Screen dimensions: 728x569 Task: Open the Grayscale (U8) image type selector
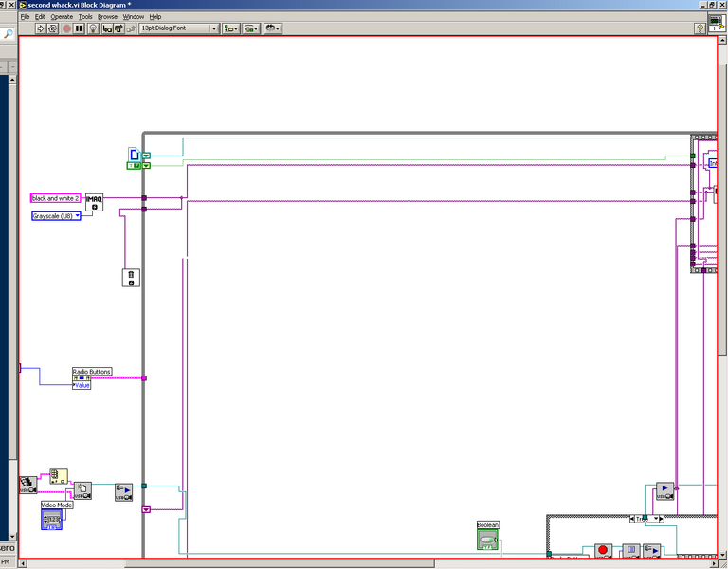(56, 216)
